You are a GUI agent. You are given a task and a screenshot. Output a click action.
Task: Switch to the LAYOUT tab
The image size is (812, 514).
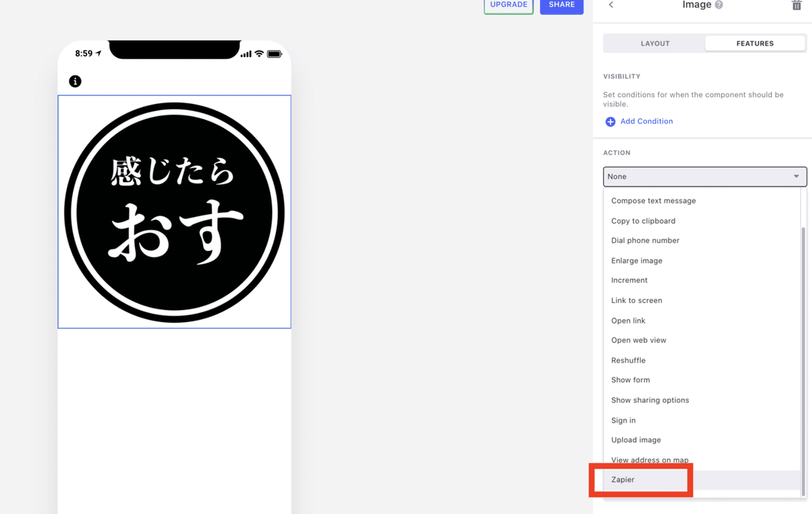tap(655, 43)
